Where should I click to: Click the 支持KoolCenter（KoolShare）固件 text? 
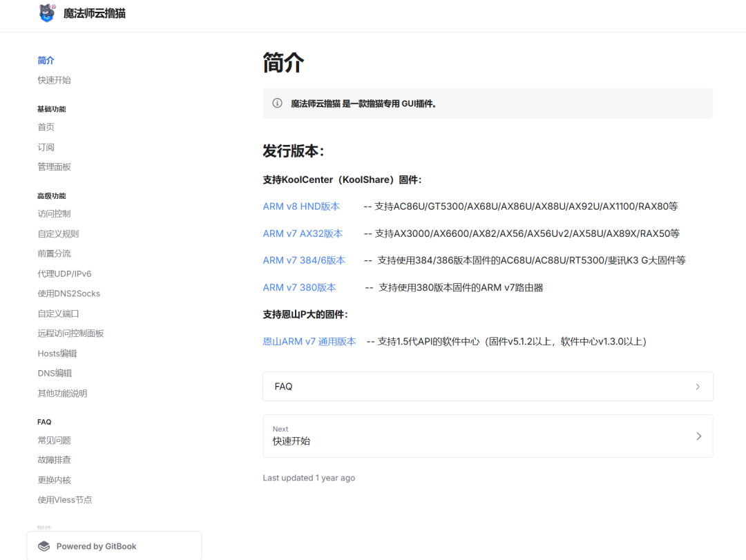[342, 180]
